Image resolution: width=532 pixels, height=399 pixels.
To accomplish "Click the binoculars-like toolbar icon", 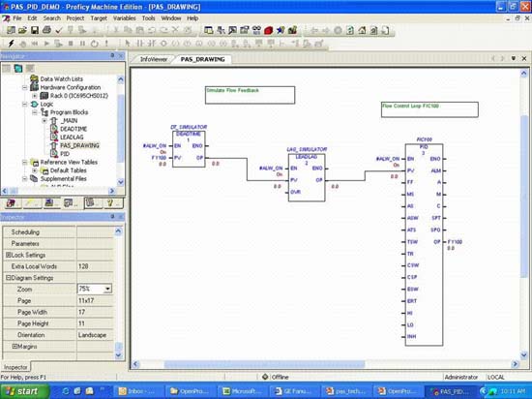I will coord(256,31).
